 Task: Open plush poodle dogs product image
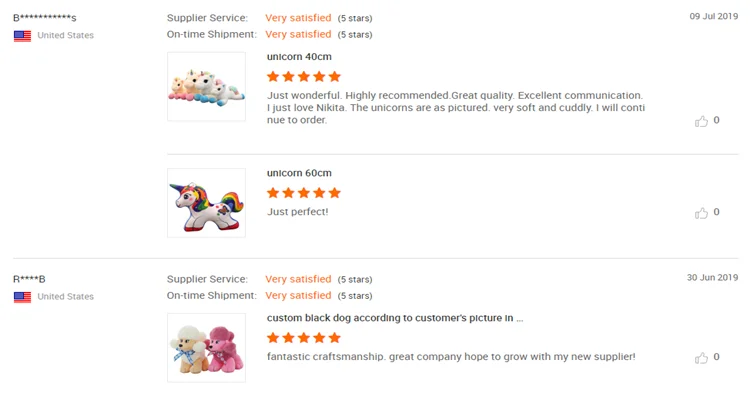206,347
